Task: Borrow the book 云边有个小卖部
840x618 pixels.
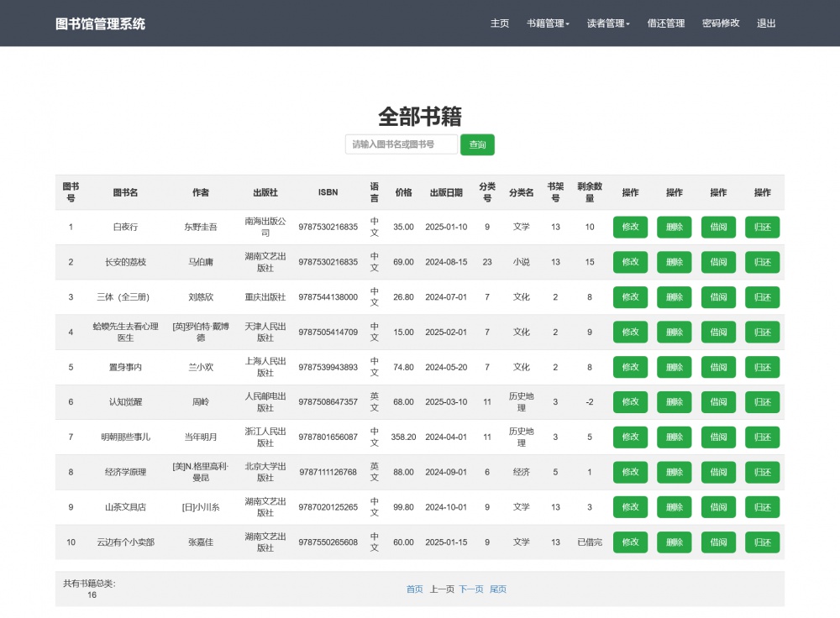Action: point(718,542)
